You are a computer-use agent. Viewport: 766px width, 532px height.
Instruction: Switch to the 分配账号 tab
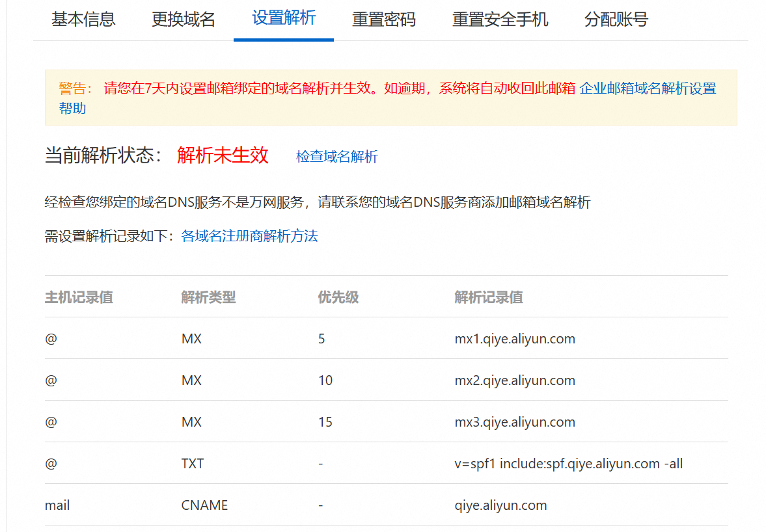click(616, 20)
